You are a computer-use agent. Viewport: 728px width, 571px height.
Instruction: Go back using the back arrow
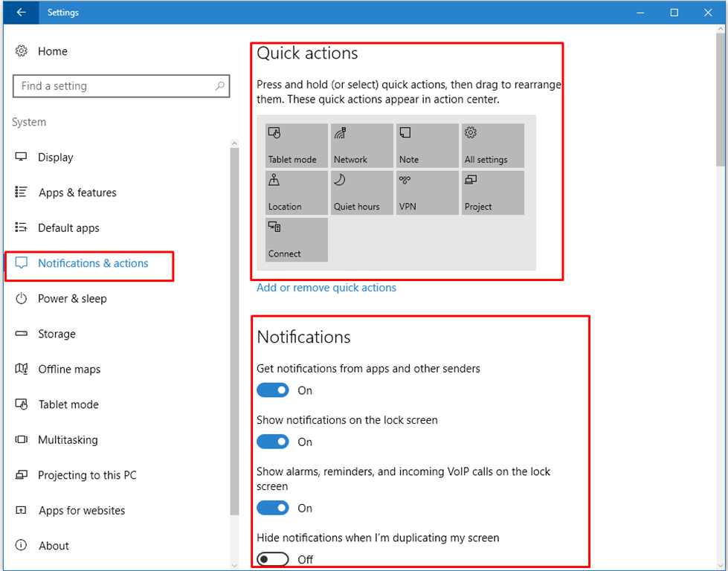pos(21,13)
